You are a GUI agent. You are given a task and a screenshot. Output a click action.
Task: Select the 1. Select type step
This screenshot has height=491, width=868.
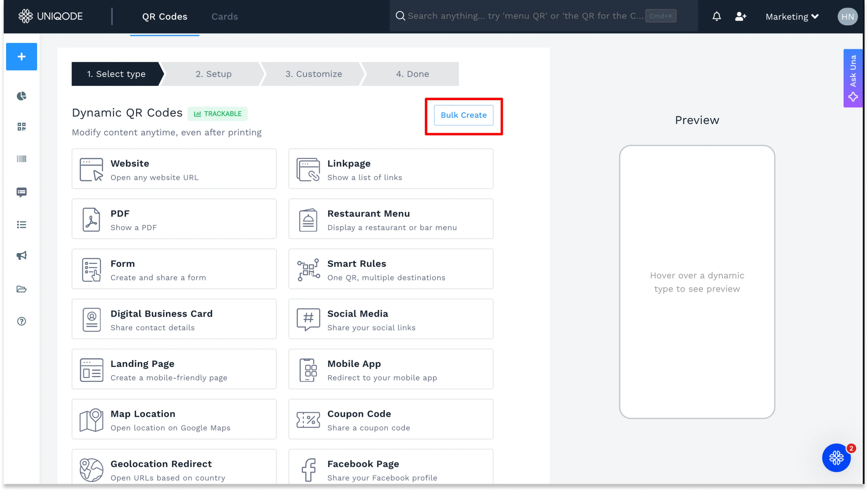116,74
